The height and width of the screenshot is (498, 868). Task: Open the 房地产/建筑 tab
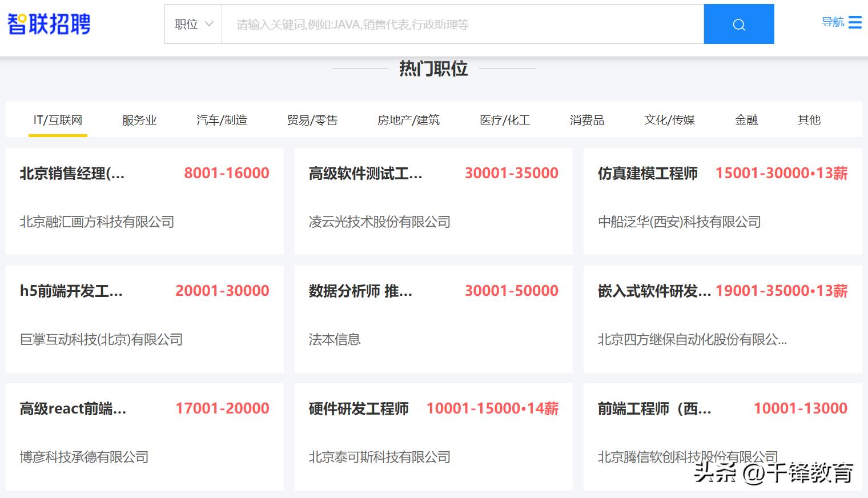tap(409, 120)
